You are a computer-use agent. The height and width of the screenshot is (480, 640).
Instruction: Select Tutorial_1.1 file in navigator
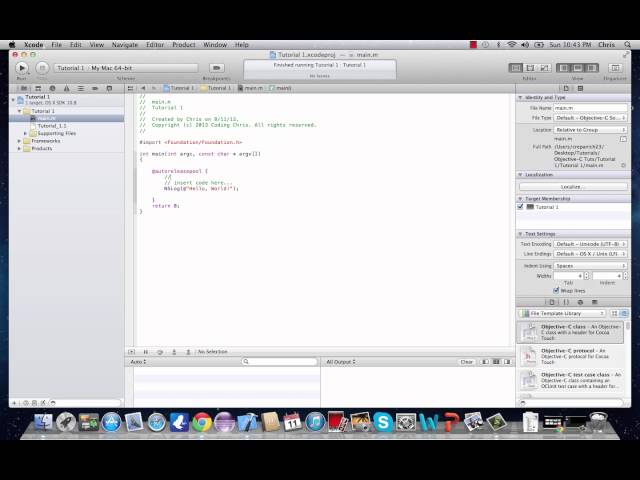(52, 126)
